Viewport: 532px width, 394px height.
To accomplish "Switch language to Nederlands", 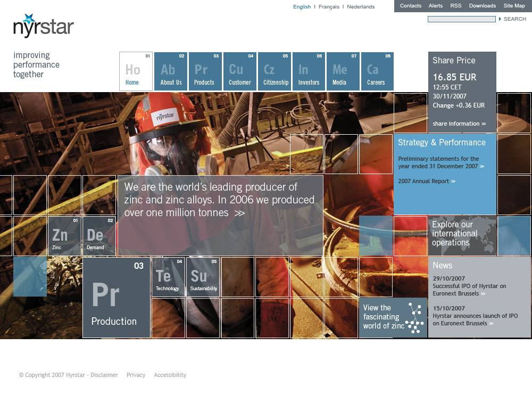I will (361, 7).
